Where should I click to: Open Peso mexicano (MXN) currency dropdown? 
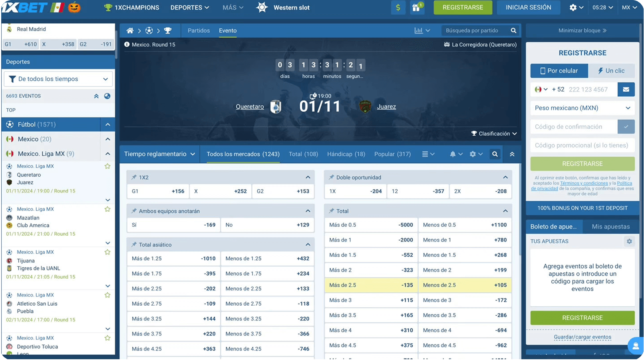(582, 108)
